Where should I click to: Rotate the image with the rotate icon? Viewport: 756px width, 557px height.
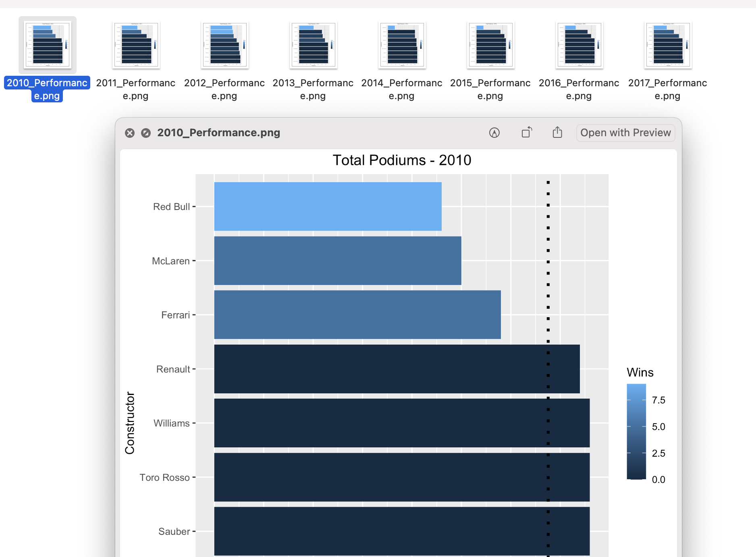[527, 132]
